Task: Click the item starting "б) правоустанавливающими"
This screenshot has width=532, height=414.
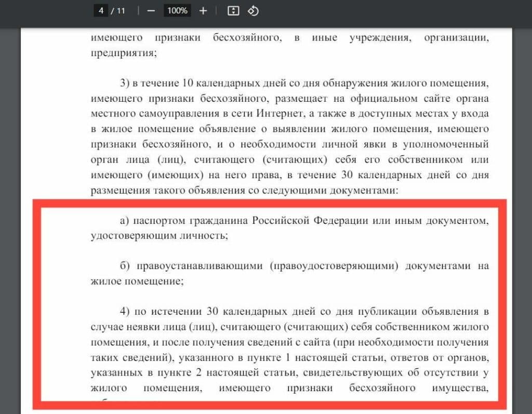Action: coord(304,266)
